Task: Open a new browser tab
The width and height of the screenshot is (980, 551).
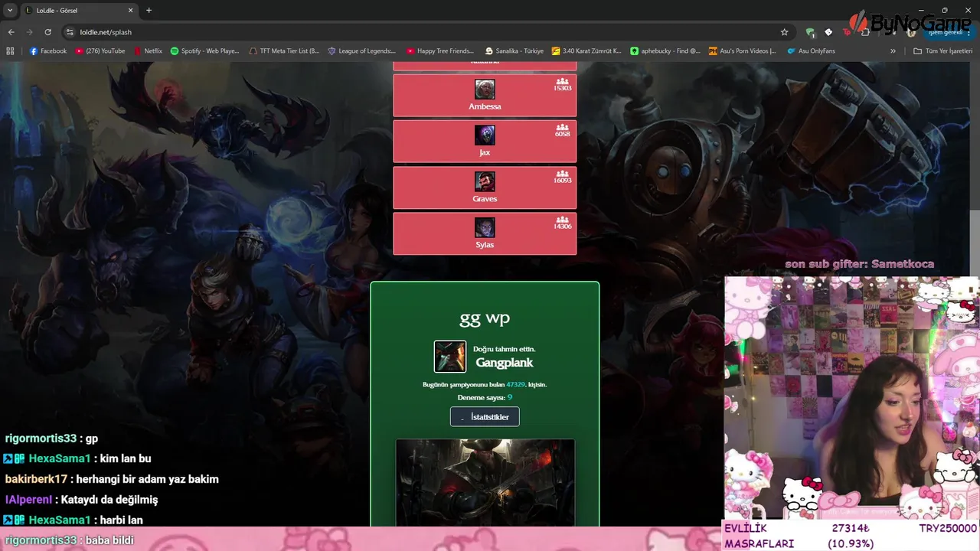Action: (x=149, y=10)
